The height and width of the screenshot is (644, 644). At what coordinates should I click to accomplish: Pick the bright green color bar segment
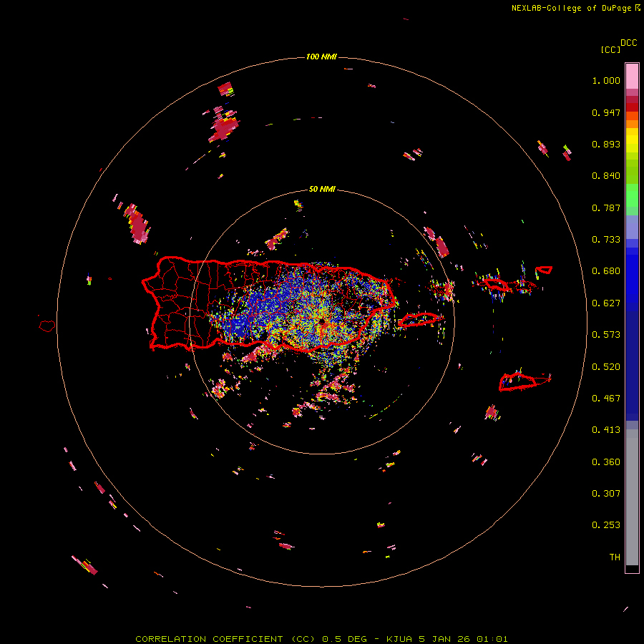coord(632,195)
